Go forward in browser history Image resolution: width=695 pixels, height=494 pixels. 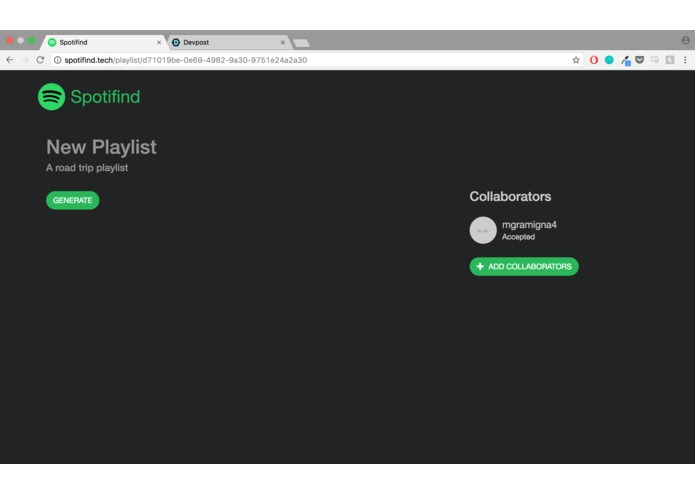pos(25,60)
